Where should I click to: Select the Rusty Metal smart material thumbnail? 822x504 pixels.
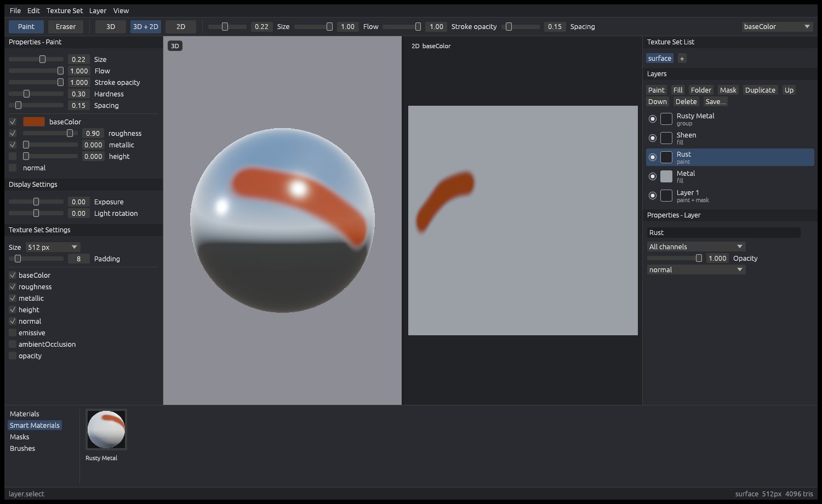click(106, 429)
